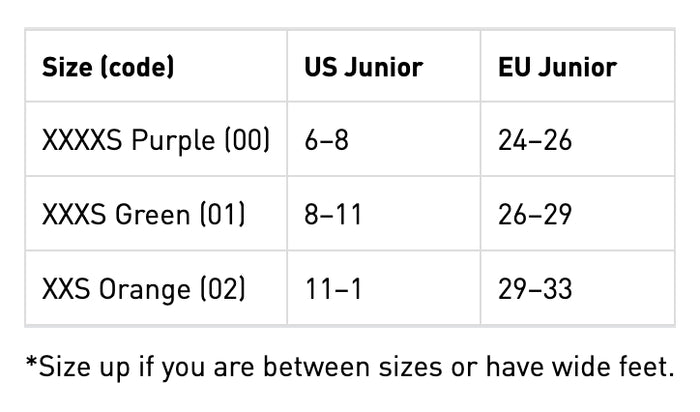Click the US Junior column header
The width and height of the screenshot is (700, 412).
pyautogui.click(x=384, y=66)
